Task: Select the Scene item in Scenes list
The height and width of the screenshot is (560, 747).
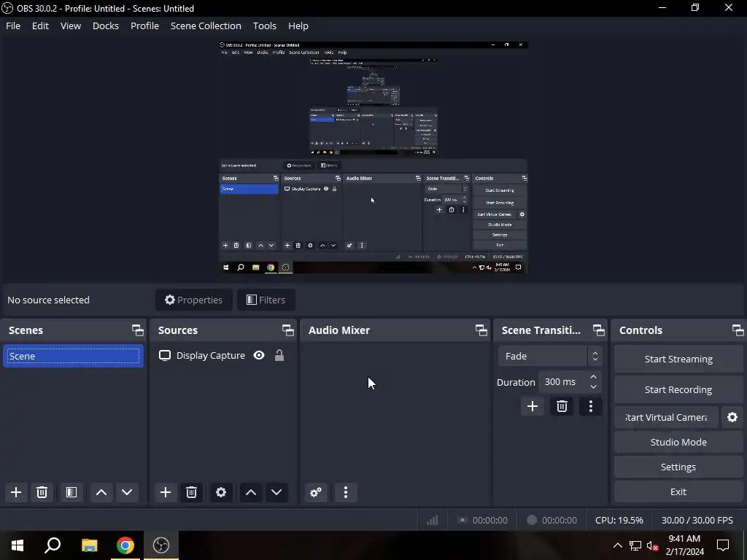Action: 74,356
